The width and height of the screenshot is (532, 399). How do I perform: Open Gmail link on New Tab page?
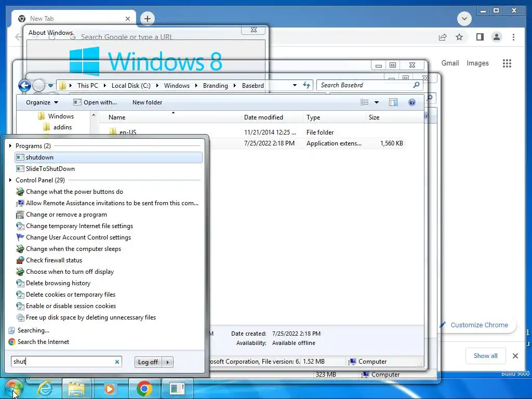click(450, 63)
